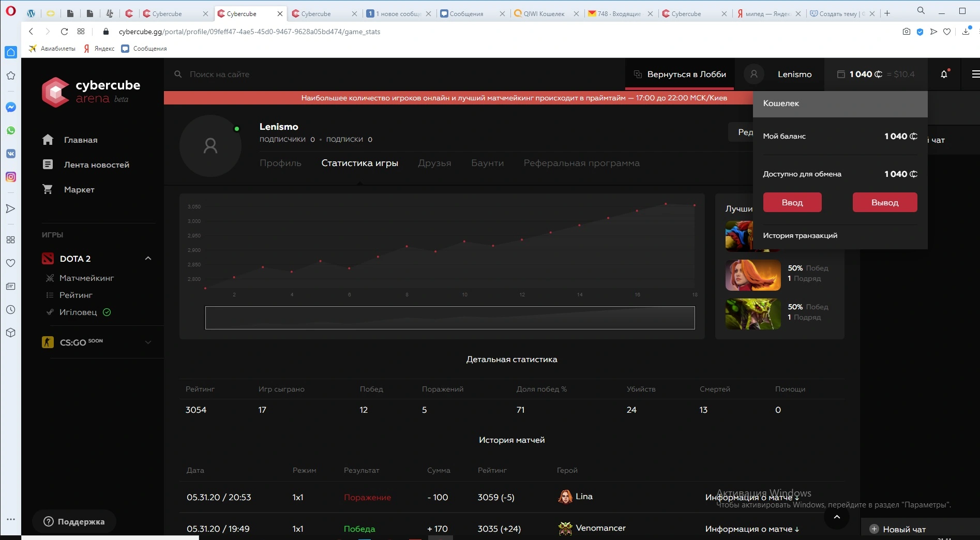Image resolution: width=980 pixels, height=540 pixels.
Task: Open the Opera main menu
Action: [x=10, y=11]
